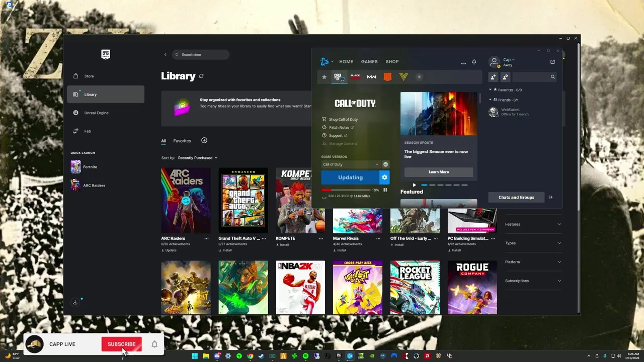The height and width of the screenshot is (362, 644).
Task: Collapse the Friends 0/1 group
Action: (x=504, y=100)
